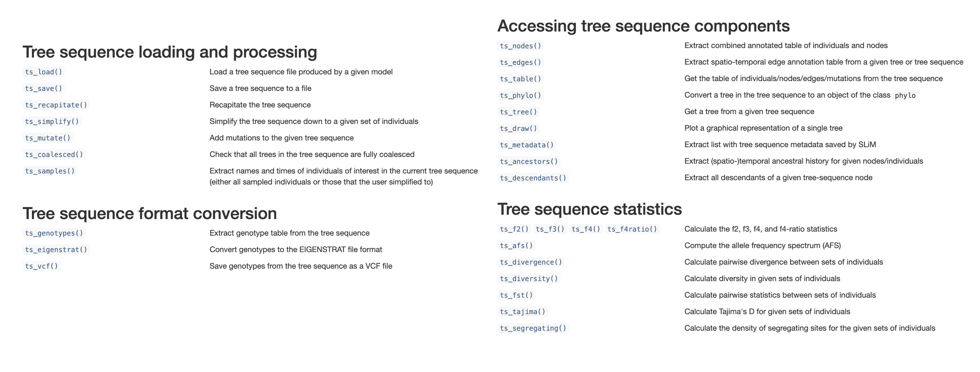Select the ts_simplify() function link
The width and height of the screenshot is (980, 372).
52,122
